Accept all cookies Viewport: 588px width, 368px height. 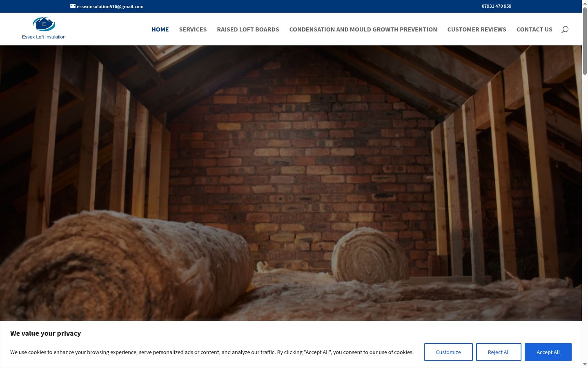click(x=548, y=352)
